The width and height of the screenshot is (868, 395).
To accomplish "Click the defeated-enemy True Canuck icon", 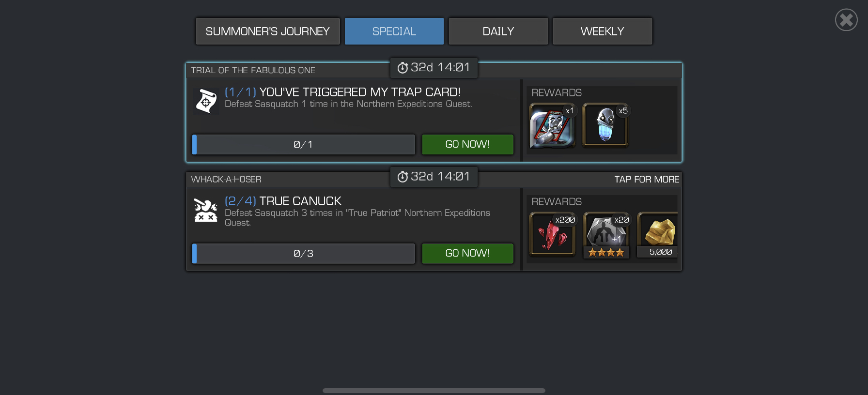I will click(206, 210).
